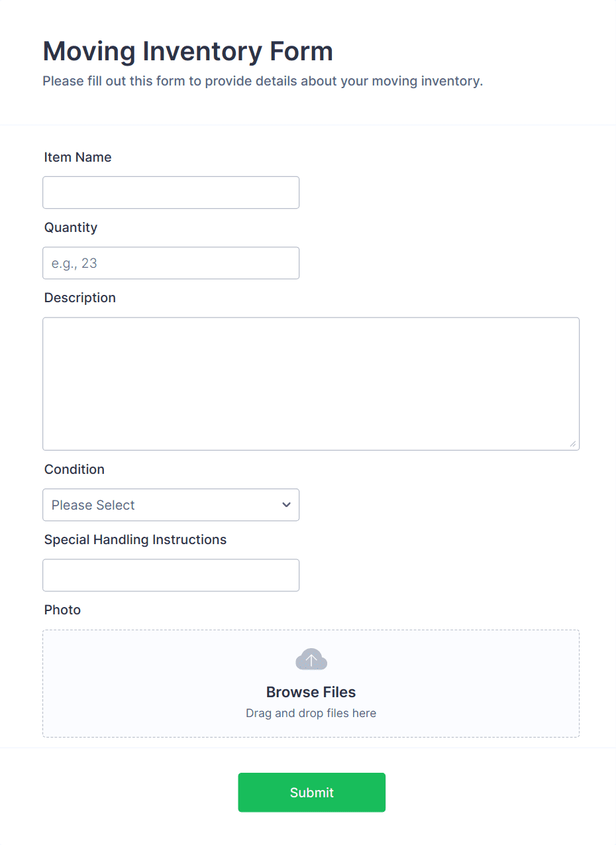Click the Item Name label
616x845 pixels.
coord(77,157)
